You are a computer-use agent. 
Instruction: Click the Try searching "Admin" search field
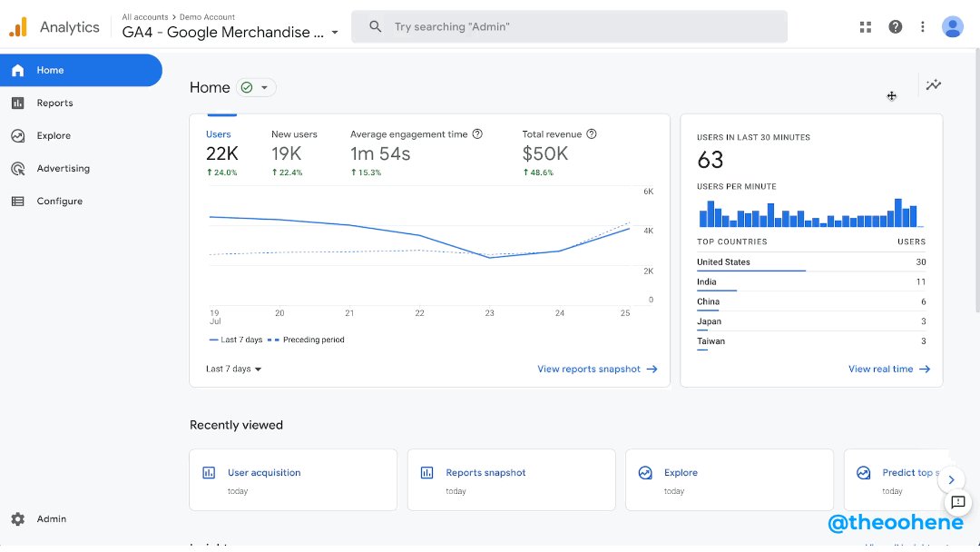pos(569,27)
